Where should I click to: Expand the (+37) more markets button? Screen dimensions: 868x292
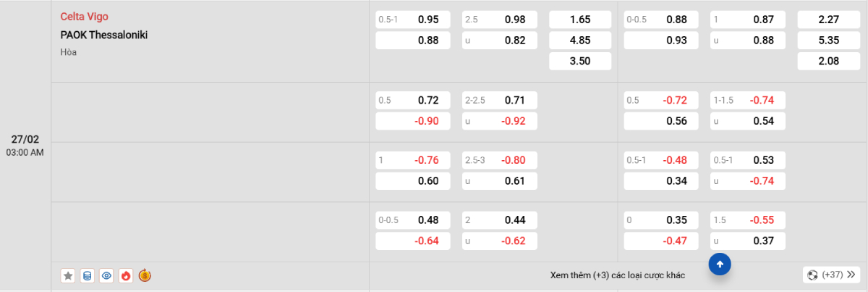click(x=832, y=275)
